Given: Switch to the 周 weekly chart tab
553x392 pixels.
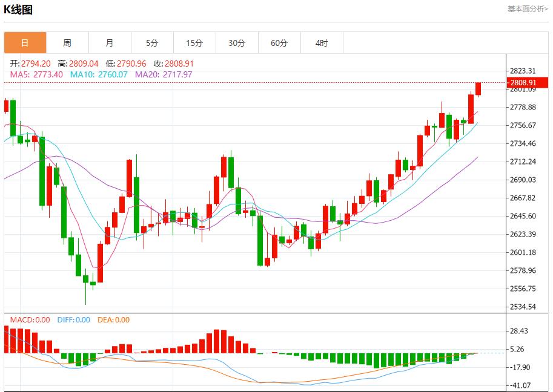Looking at the screenshot, I should [67, 43].
